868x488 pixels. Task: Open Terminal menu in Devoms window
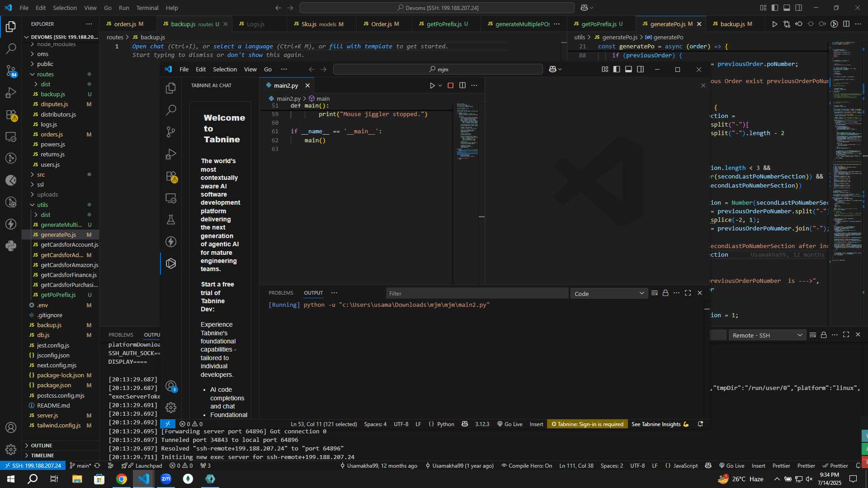coord(147,8)
